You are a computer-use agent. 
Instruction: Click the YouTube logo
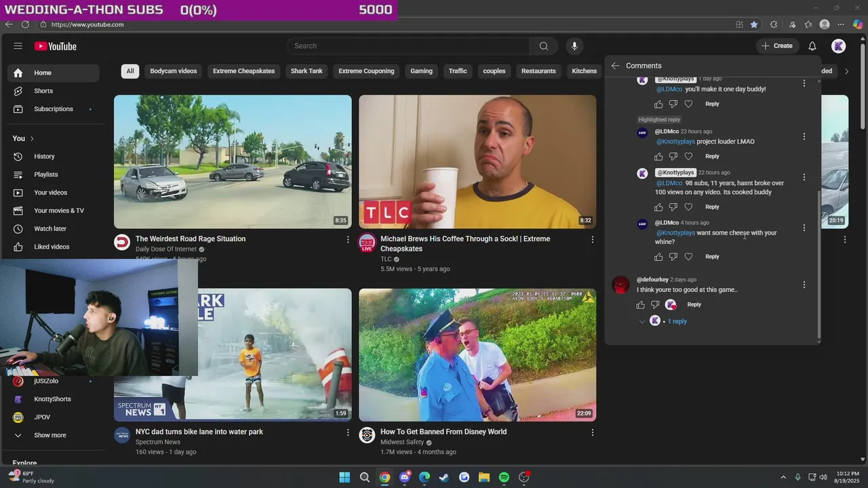click(x=56, y=46)
